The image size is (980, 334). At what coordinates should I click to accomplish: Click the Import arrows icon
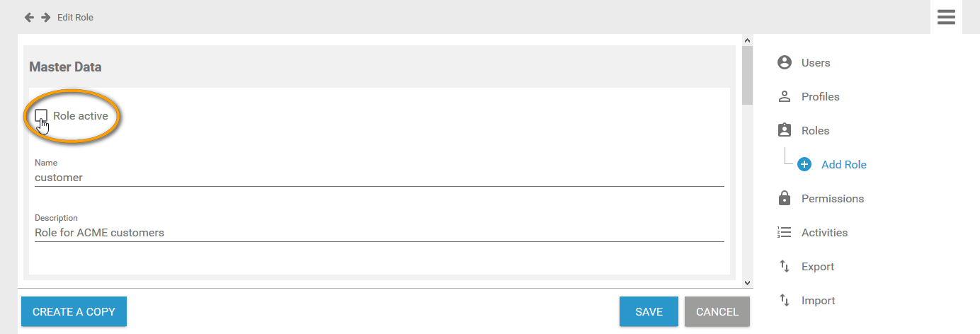(x=784, y=300)
